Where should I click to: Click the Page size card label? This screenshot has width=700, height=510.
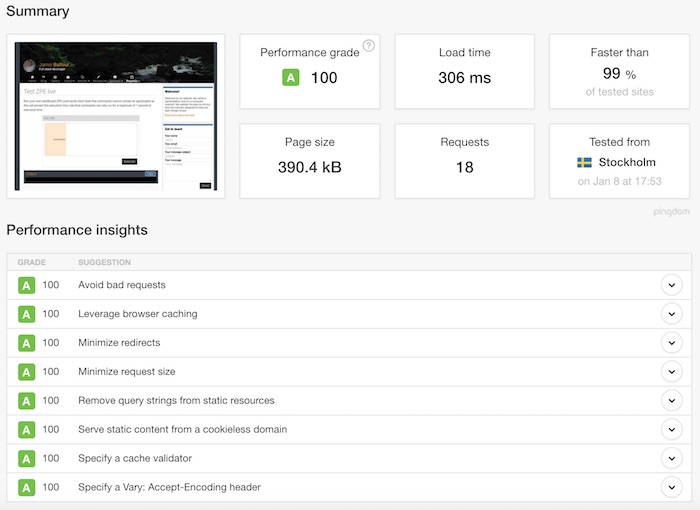[x=309, y=142]
